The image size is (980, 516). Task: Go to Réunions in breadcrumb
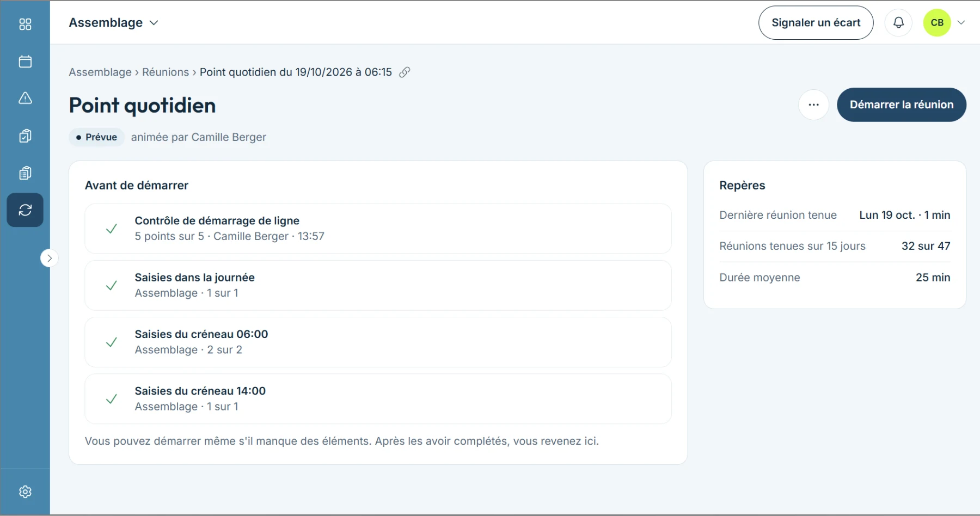(166, 72)
